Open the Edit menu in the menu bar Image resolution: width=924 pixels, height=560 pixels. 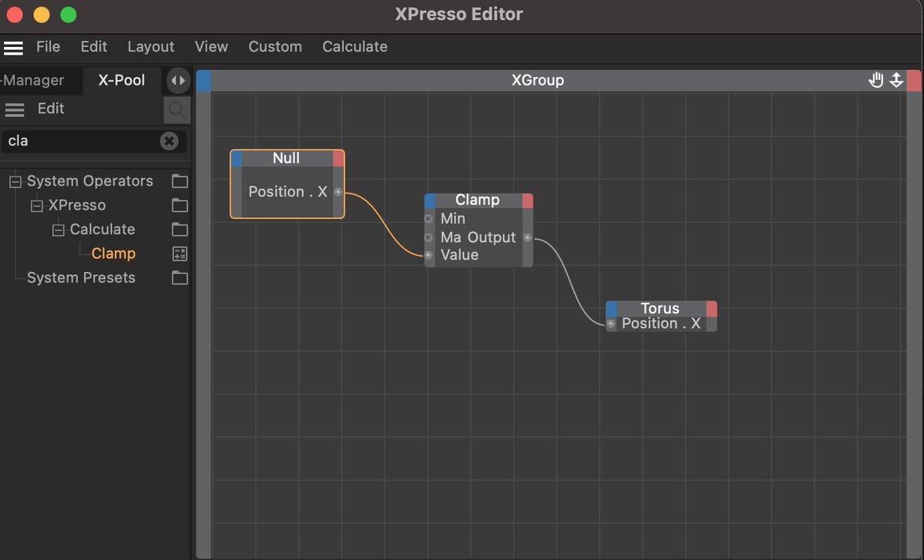click(94, 46)
